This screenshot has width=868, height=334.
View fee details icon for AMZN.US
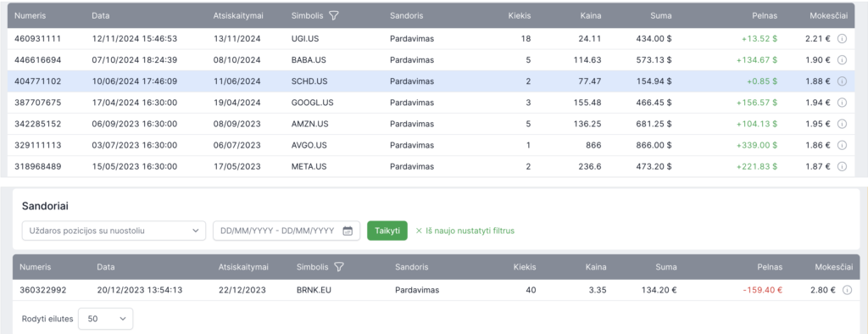click(842, 124)
